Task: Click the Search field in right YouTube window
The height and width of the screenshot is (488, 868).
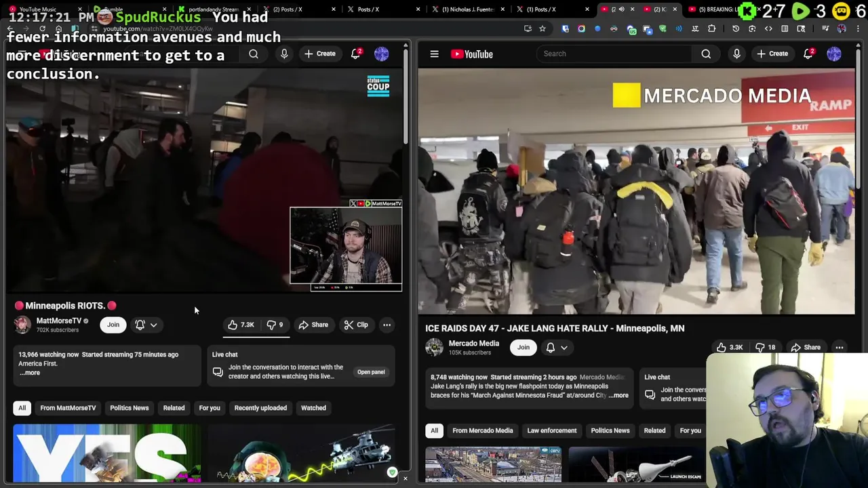Action: 614,54
